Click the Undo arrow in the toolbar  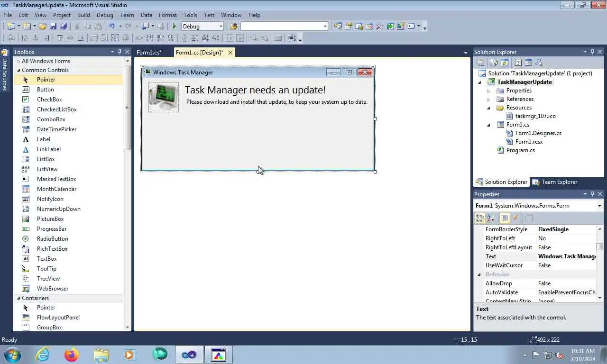click(x=112, y=27)
